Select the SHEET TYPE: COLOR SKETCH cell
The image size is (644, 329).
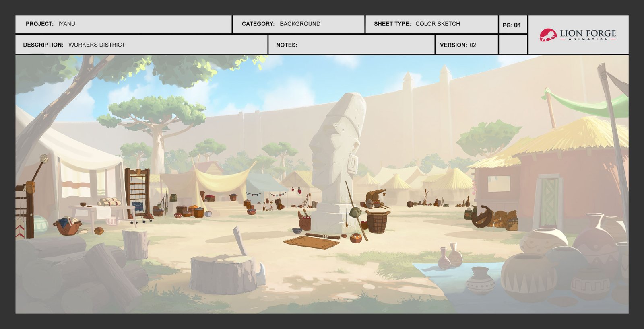pyautogui.click(x=431, y=24)
